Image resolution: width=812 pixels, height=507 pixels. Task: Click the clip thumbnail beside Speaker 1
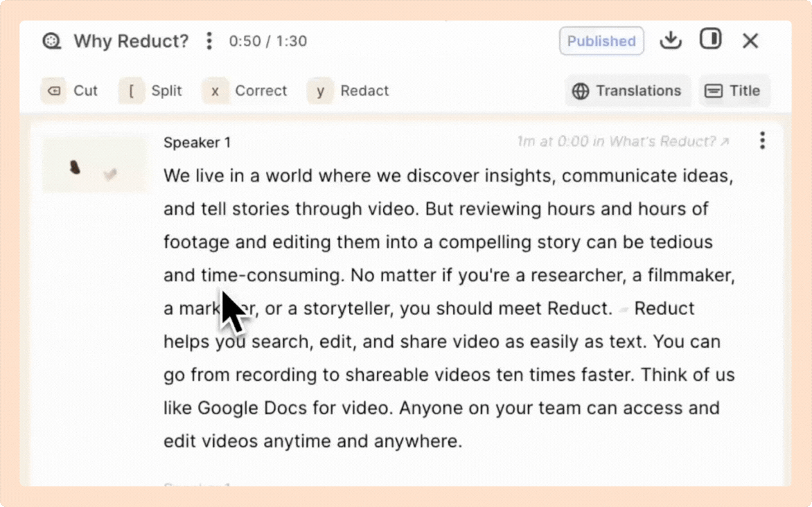(x=94, y=165)
